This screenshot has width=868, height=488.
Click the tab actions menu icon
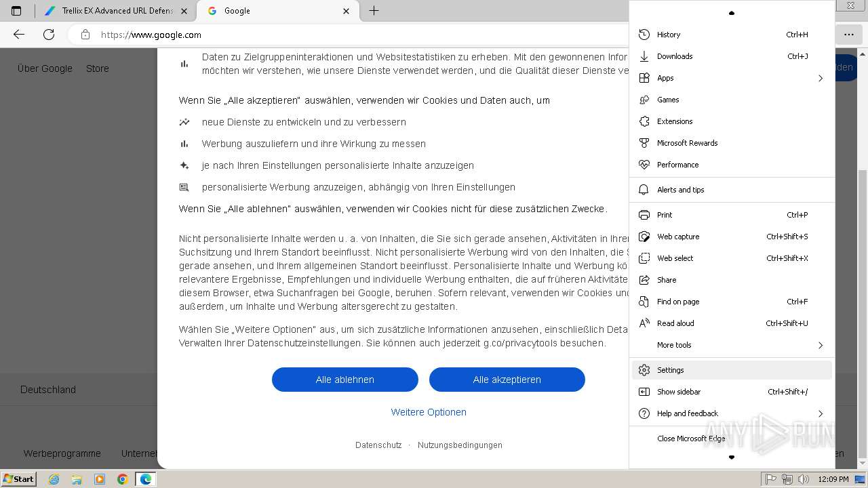point(16,11)
